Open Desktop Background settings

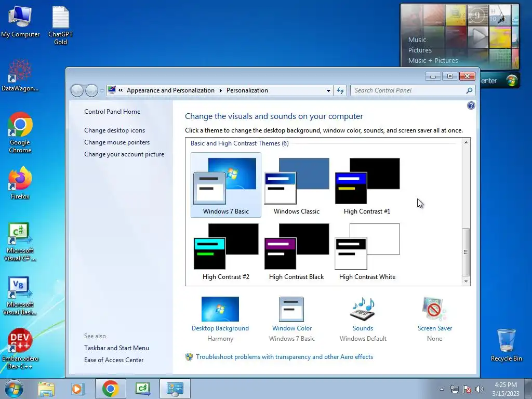coord(220,319)
